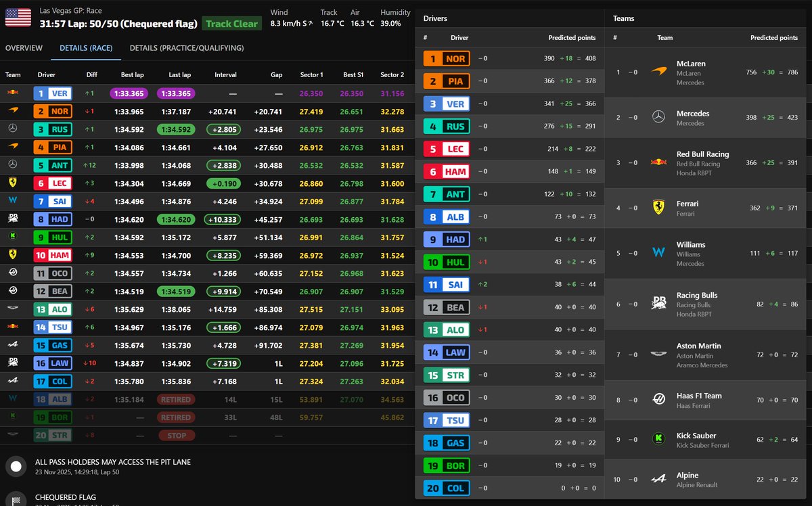Click the Interval column header
This screenshot has height=506, width=812.
[225, 75]
